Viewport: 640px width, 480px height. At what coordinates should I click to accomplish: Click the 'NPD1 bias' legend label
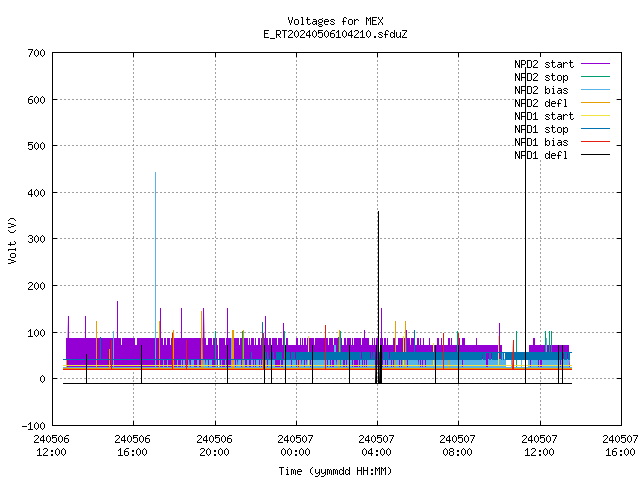541,142
